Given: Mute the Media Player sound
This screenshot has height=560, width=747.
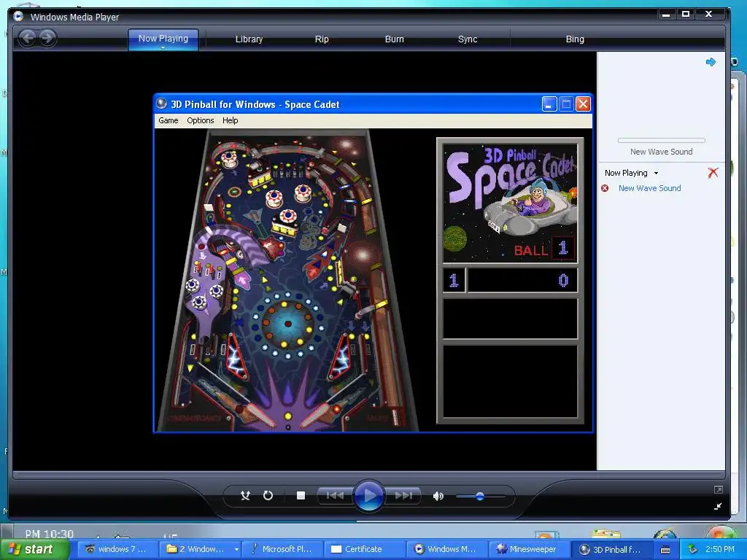Looking at the screenshot, I should [438, 496].
